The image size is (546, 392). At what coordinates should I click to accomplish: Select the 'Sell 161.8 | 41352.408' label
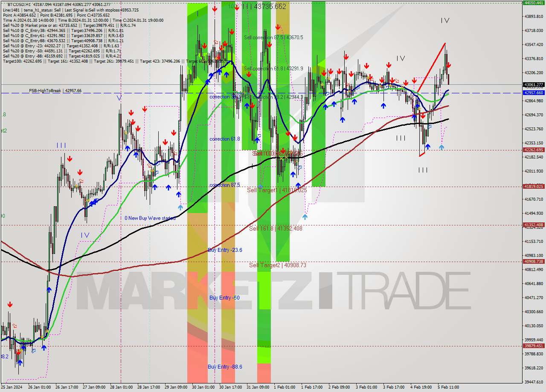(x=276, y=228)
